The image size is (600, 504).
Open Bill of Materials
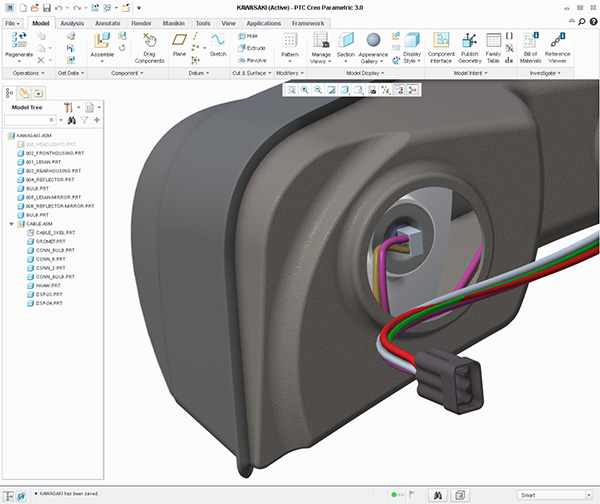click(x=529, y=41)
